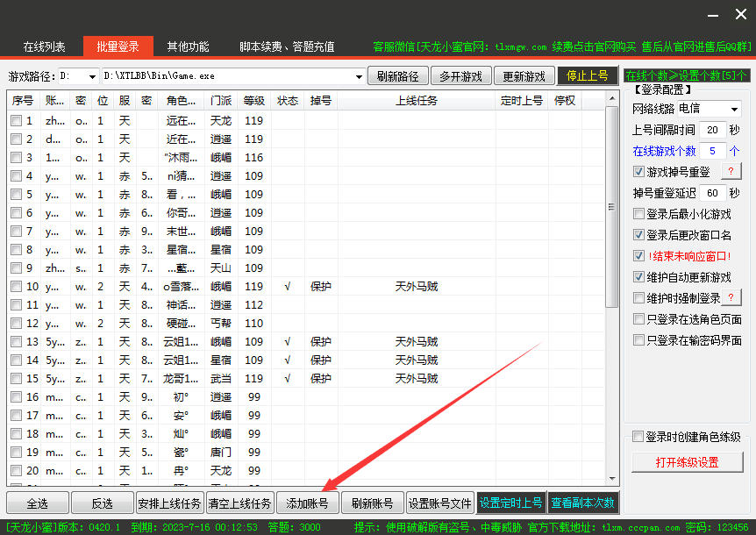This screenshot has width=756, height=535.
Task: Click the 门派 column header
Action: (221, 101)
